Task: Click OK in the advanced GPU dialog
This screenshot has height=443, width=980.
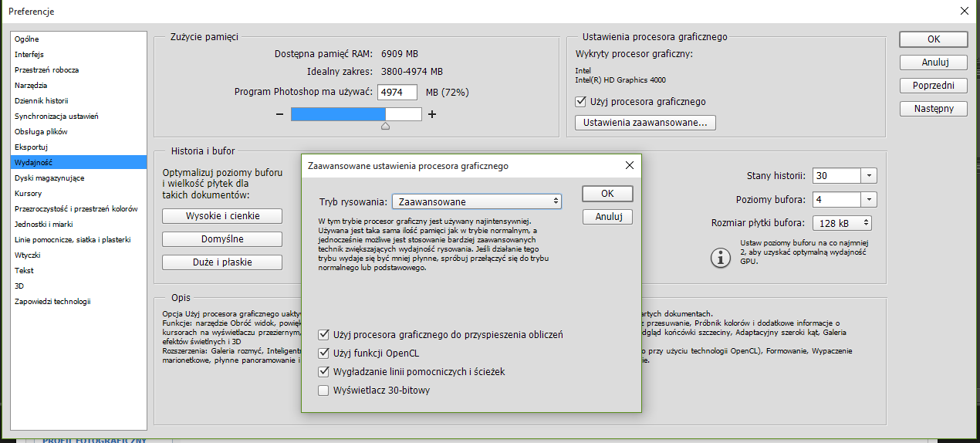Action: point(607,194)
